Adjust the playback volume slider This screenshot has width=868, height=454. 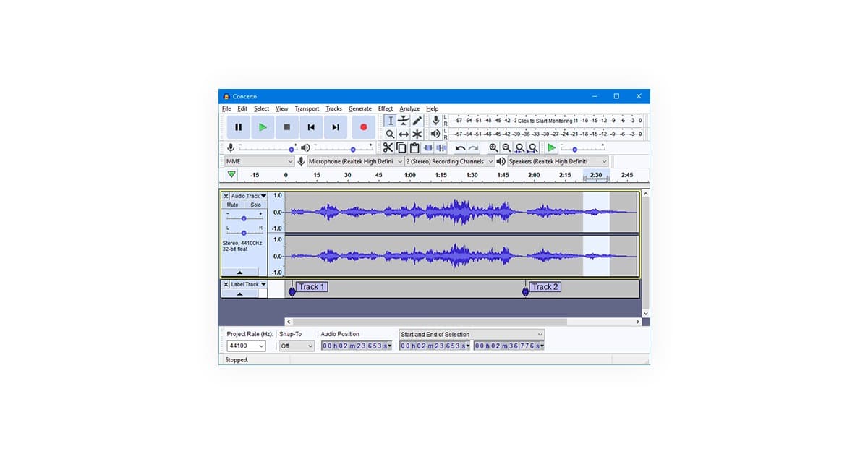pos(353,149)
